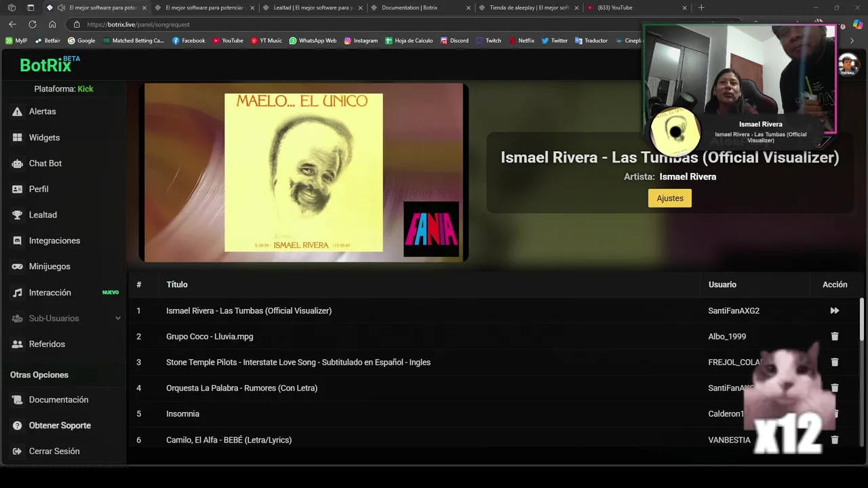Open the Integraciones section
The width and height of the screenshot is (868, 488).
point(54,241)
